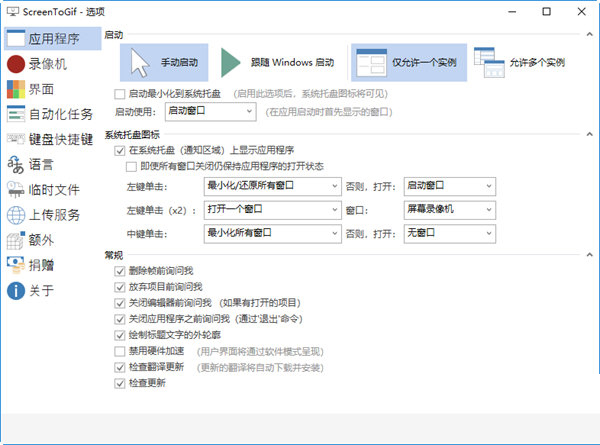Open the 自动化任务 tab
Image resolution: width=600 pixels, height=445 pixels.
pyautogui.click(x=52, y=114)
